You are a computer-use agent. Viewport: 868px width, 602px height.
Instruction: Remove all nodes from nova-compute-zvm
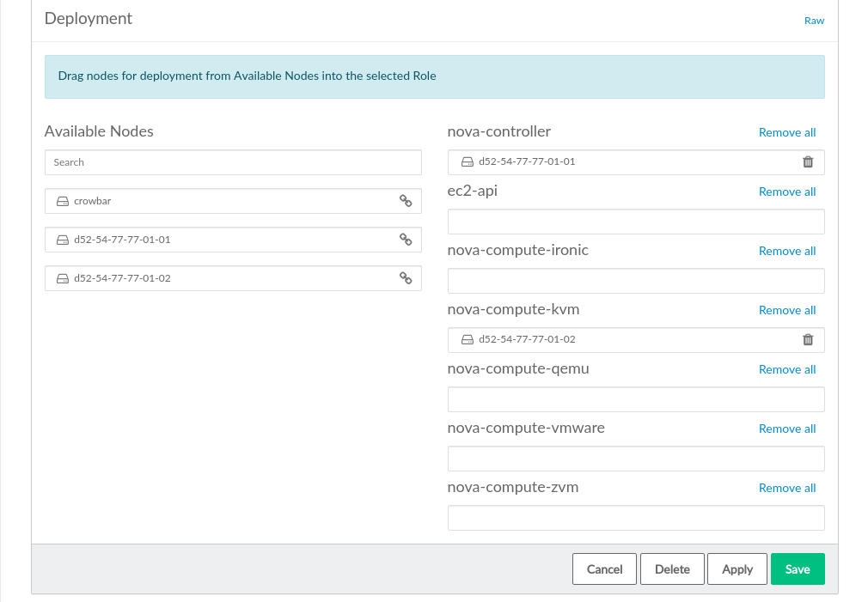(787, 488)
